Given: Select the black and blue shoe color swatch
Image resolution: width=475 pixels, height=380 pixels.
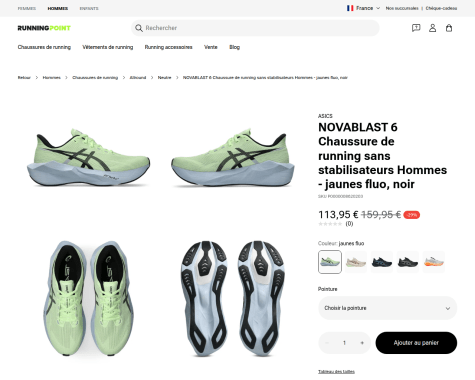Looking at the screenshot, I should (x=382, y=262).
